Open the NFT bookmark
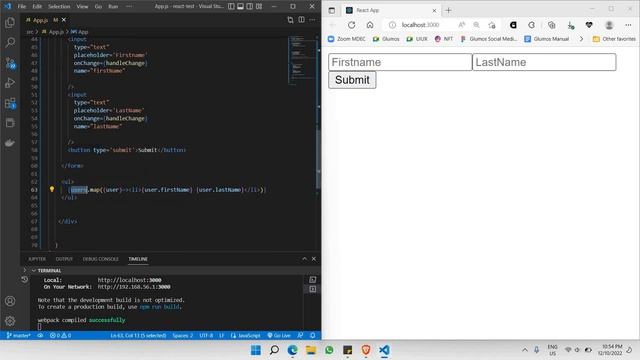 (444, 39)
